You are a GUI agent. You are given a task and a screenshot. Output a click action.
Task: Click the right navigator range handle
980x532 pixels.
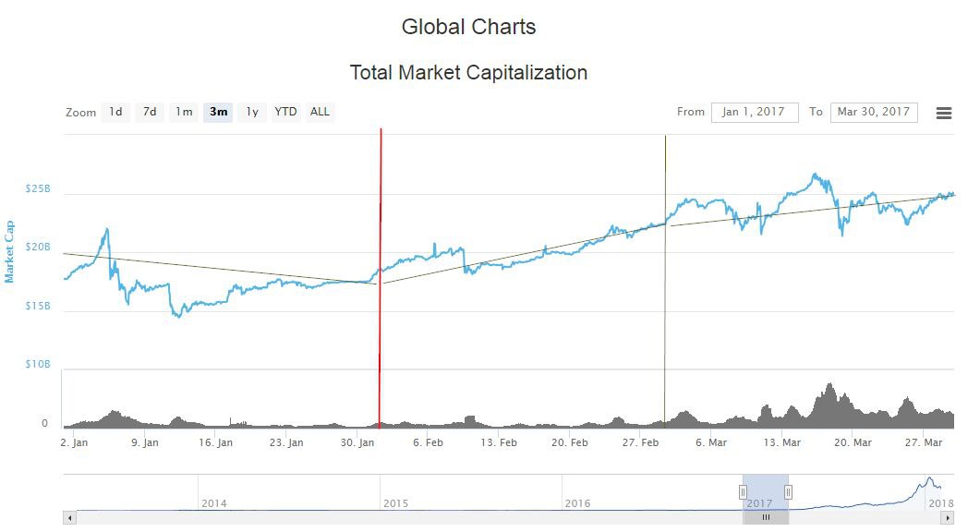point(788,492)
